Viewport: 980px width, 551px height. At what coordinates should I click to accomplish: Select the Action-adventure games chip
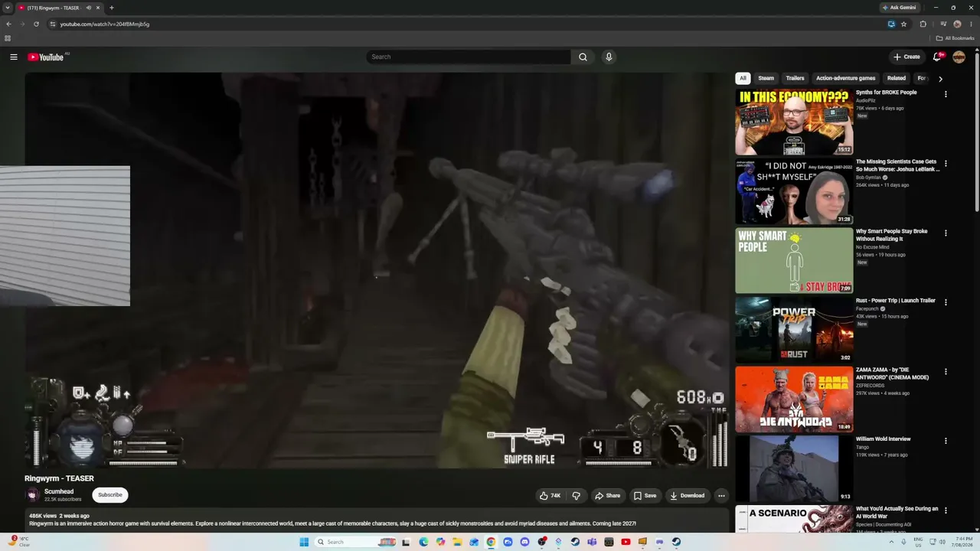click(846, 78)
